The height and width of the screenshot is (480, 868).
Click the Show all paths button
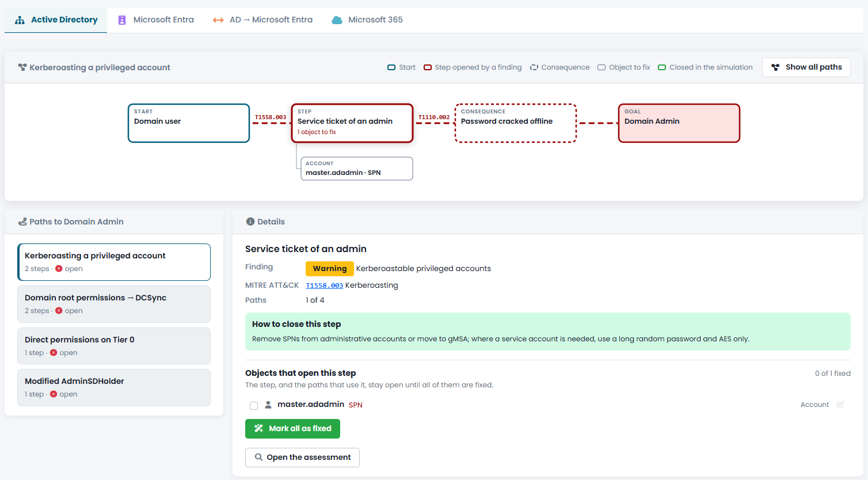(x=806, y=67)
